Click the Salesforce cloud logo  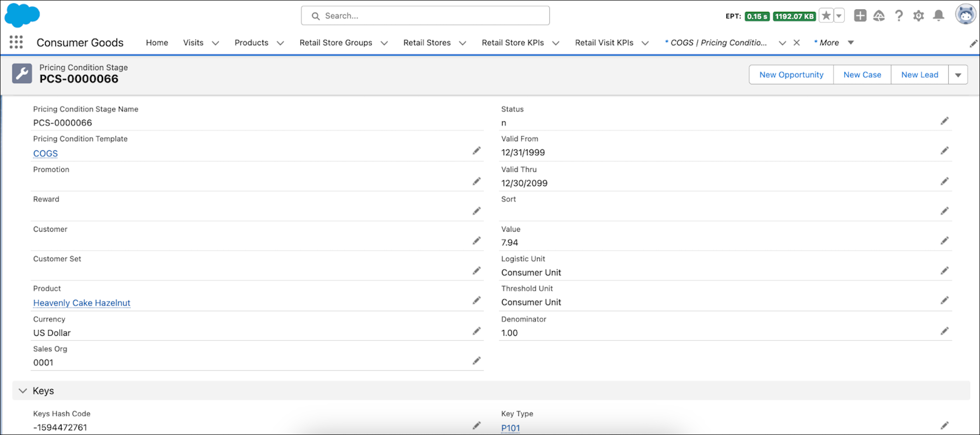click(22, 15)
